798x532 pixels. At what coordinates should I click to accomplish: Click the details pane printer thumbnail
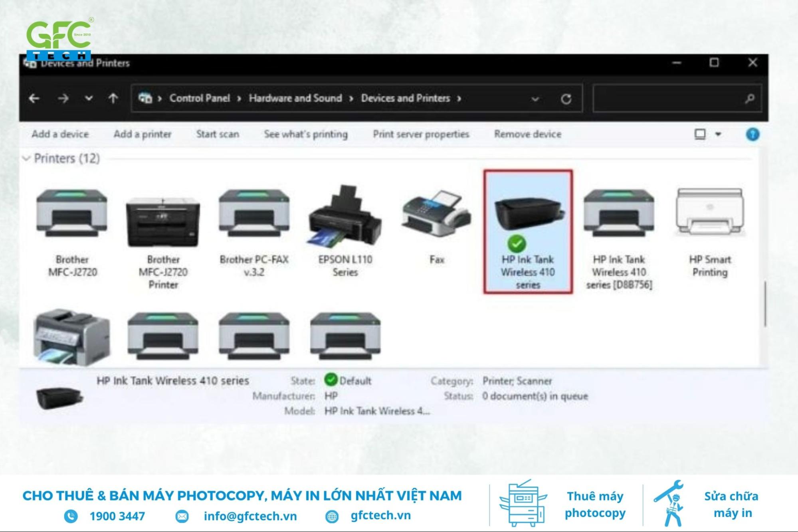tap(59, 398)
